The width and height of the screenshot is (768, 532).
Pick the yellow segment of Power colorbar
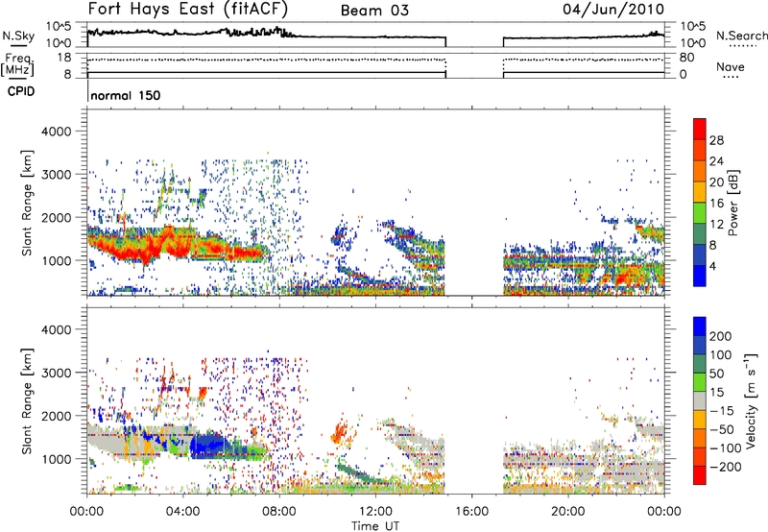coord(700,191)
